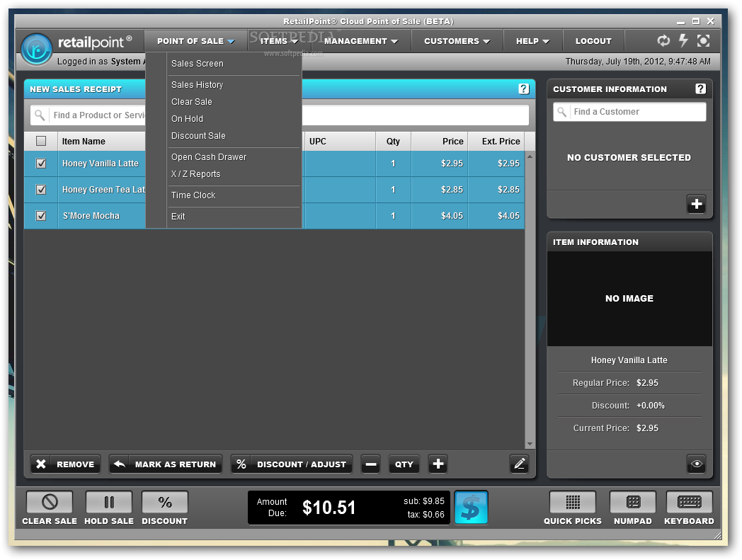Image resolution: width=742 pixels, height=560 pixels.
Task: Select the S'More Mocha row name
Action: [x=91, y=216]
